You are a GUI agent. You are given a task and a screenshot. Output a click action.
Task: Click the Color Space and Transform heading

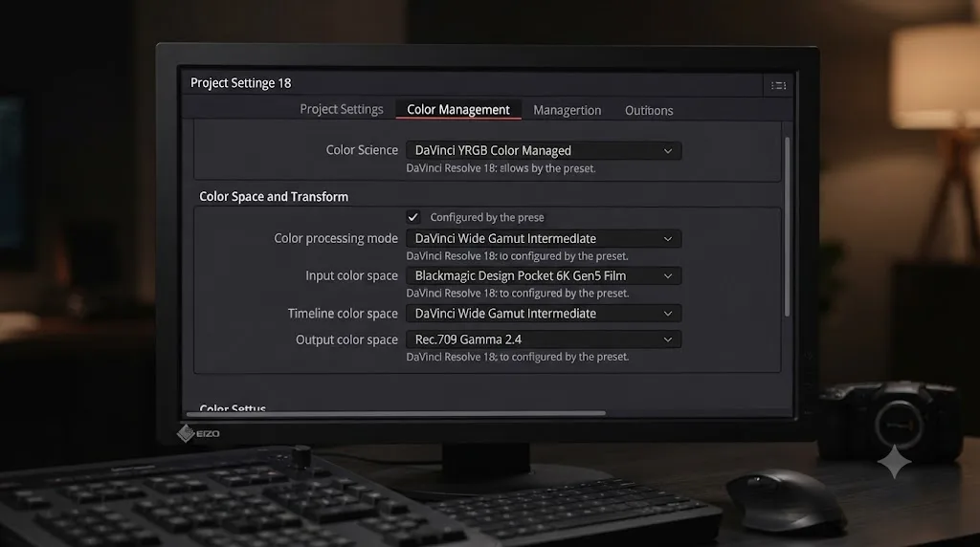point(274,197)
